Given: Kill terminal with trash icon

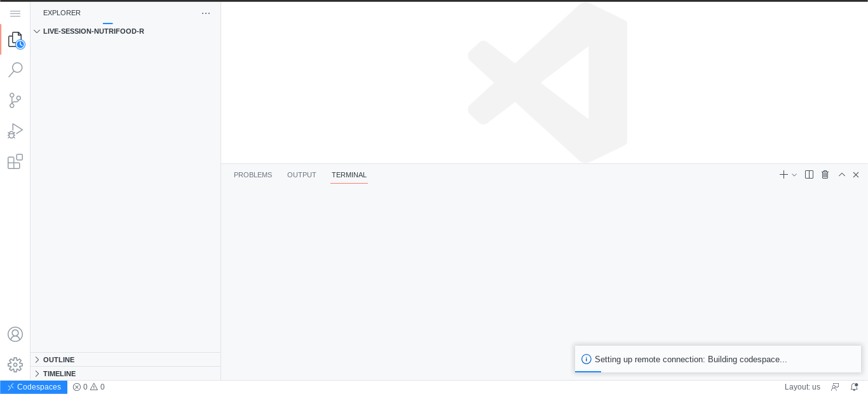Looking at the screenshot, I should click(825, 175).
